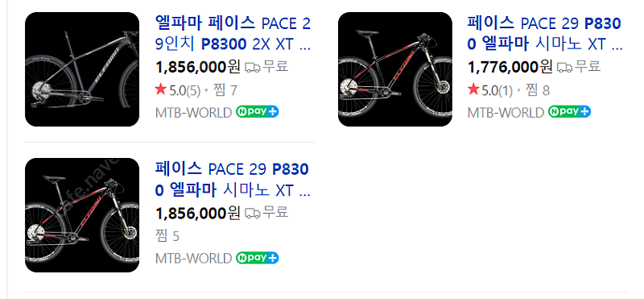
Task: Click the red star rating 5.0(5)
Action: (x=178, y=90)
